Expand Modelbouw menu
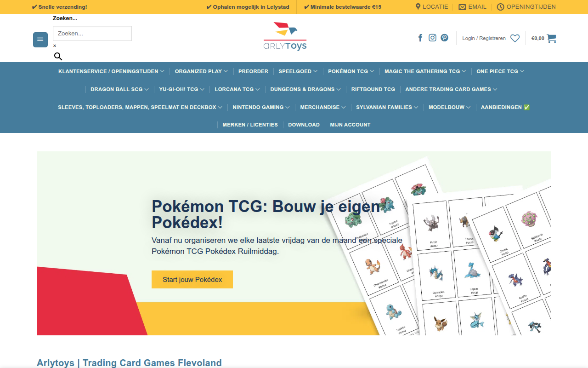 [x=450, y=107]
